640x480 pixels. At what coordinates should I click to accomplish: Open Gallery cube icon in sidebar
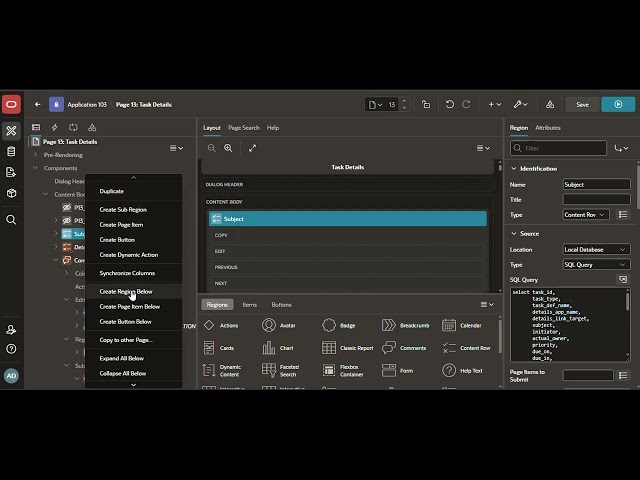click(x=11, y=193)
